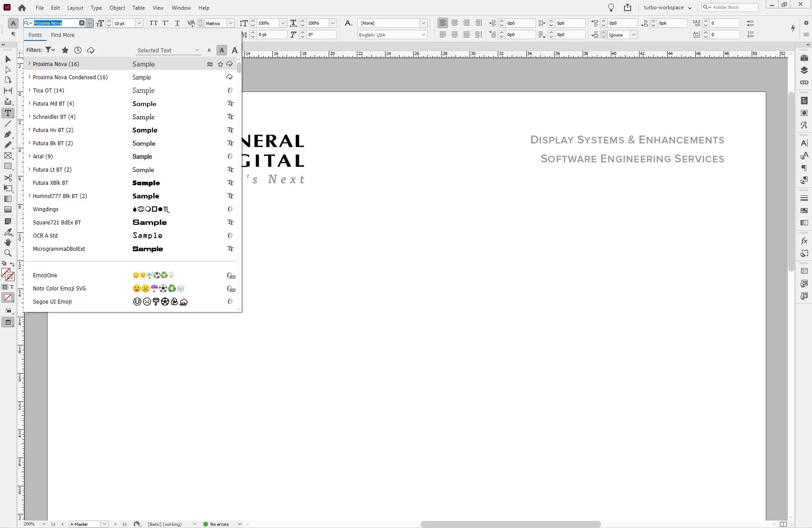
Task: Click the Home icon
Action: pyautogui.click(x=22, y=7)
